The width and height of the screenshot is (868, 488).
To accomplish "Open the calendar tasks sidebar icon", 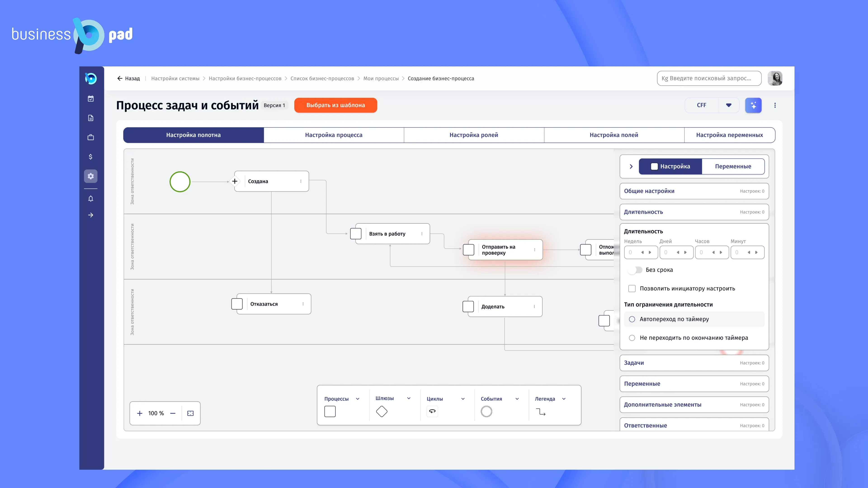I will (x=91, y=98).
